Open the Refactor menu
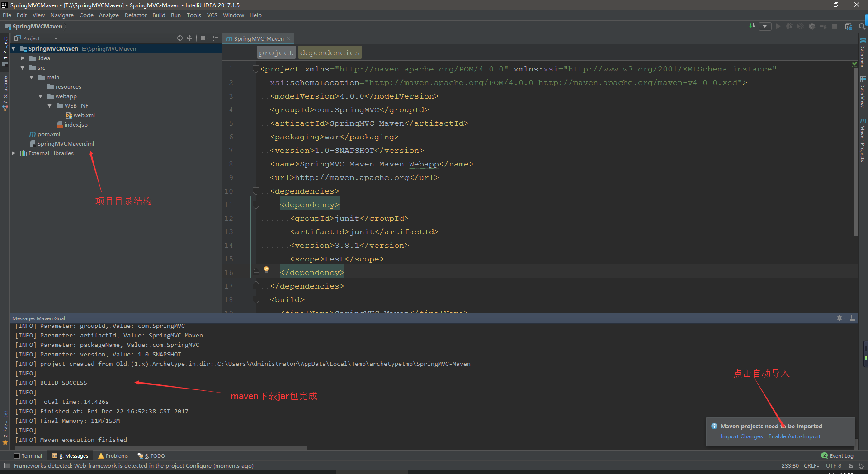 136,15
